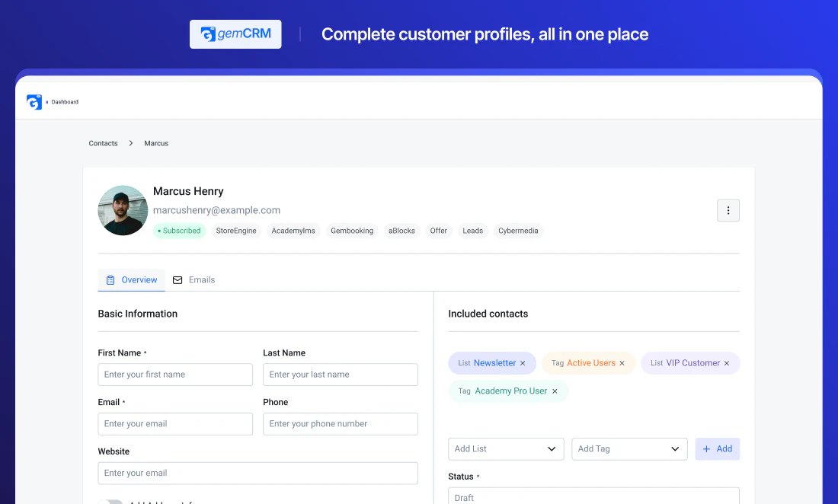838x504 pixels.
Task: Open the Add Tag dropdown
Action: 629,449
